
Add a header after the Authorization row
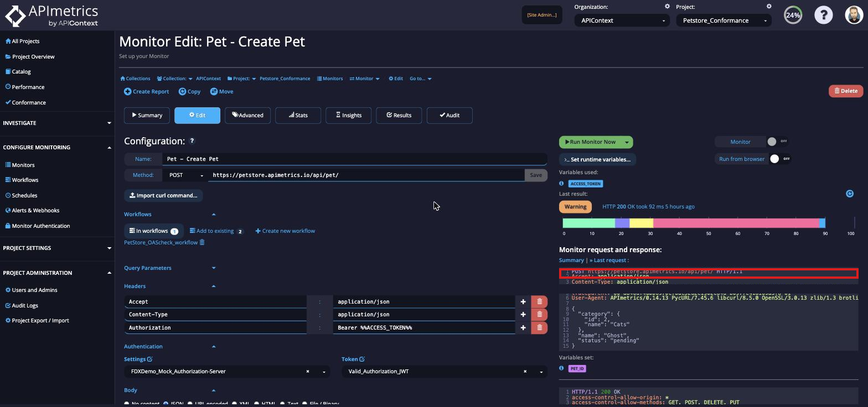click(x=523, y=327)
